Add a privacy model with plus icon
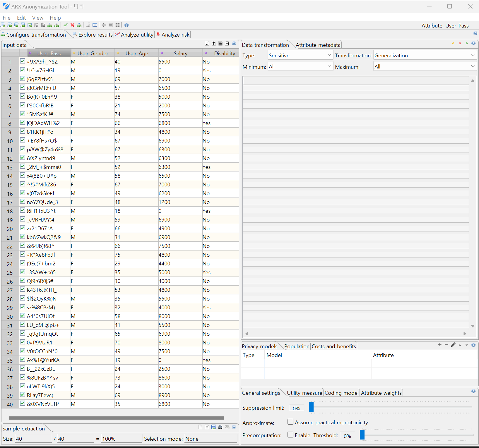Screen dimensions: 479x448 coord(439,345)
